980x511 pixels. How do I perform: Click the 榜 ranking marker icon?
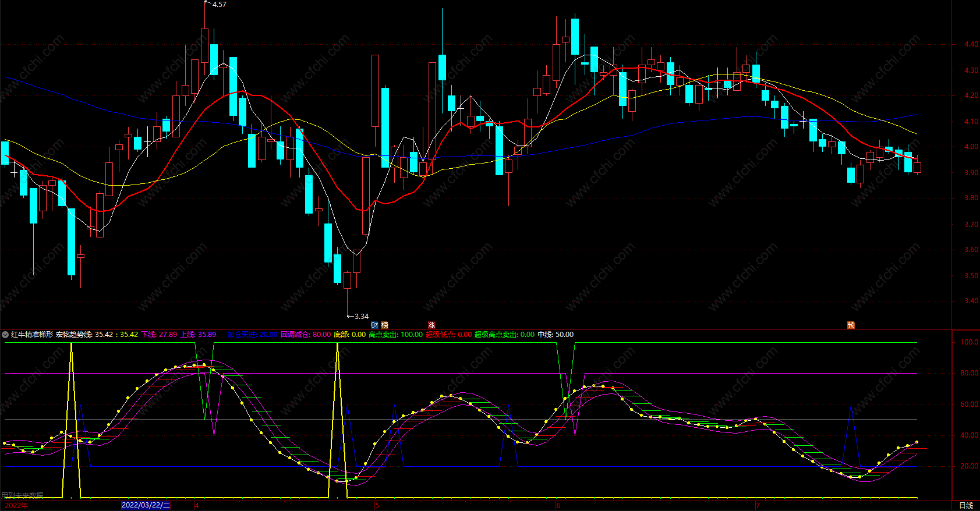(384, 325)
